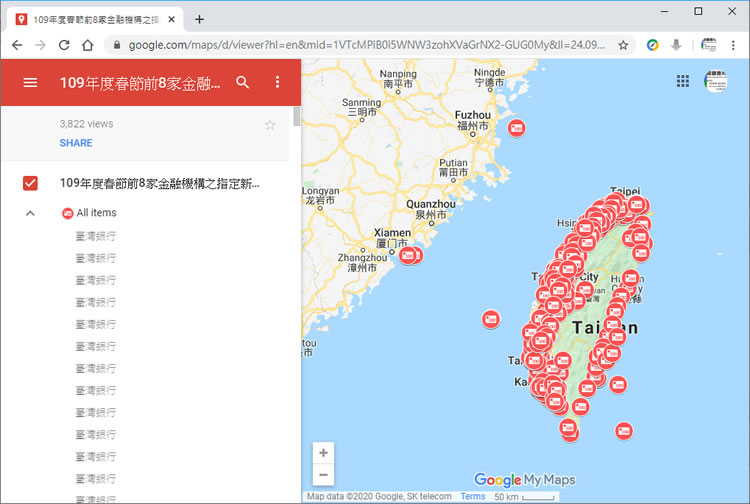
Task: Switch to the 109年度春節前8家金融機構 browser tab
Action: click(95, 19)
